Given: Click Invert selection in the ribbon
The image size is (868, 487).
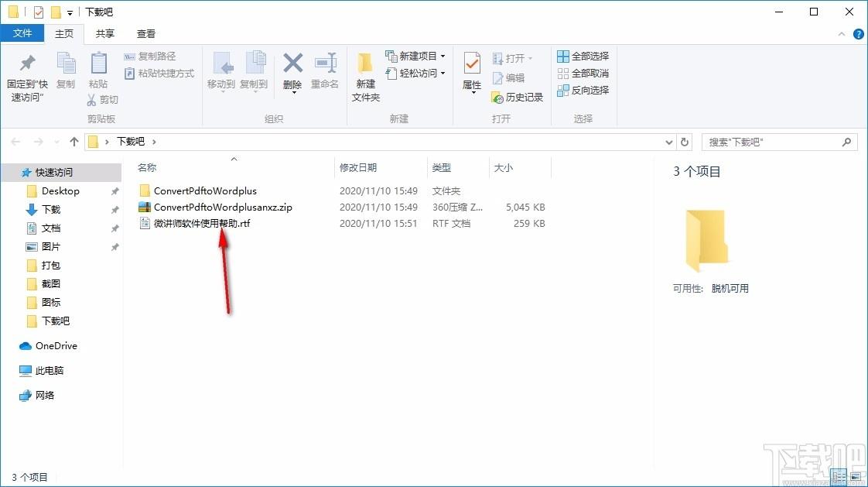Looking at the screenshot, I should [583, 91].
